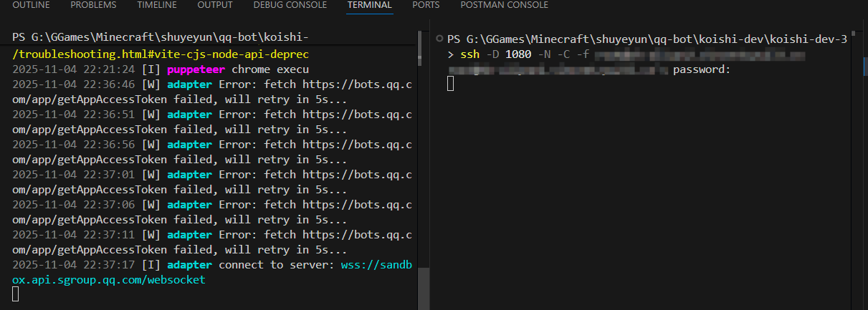Open the PROBLEMS tab
Viewport: 868px width, 310px height.
coord(93,5)
